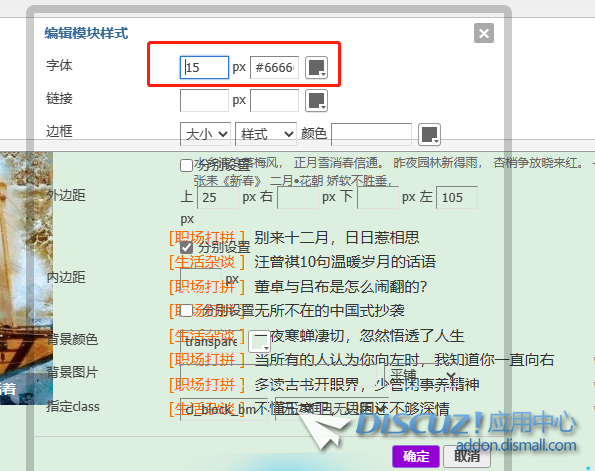Close the 编辑模块样式 dialog
The height and width of the screenshot is (471, 595).
[484, 33]
